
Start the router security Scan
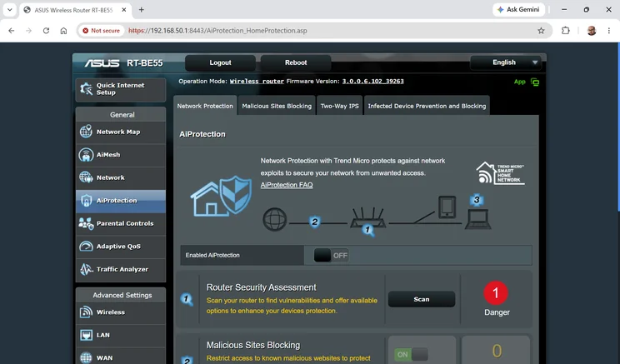pos(422,299)
